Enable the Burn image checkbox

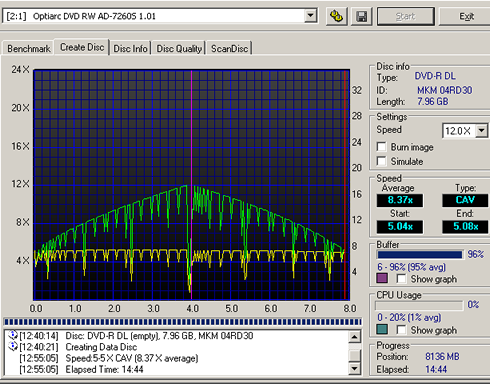pyautogui.click(x=381, y=147)
